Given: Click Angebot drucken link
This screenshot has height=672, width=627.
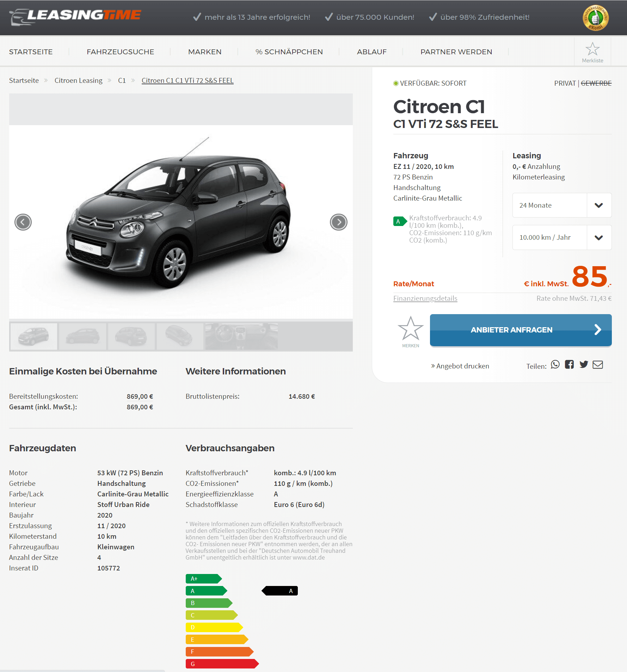Looking at the screenshot, I should click(460, 366).
